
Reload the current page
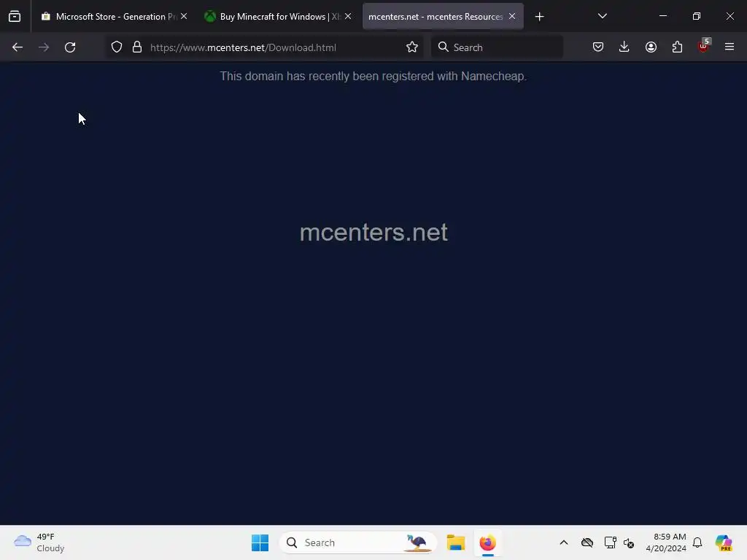[70, 47]
